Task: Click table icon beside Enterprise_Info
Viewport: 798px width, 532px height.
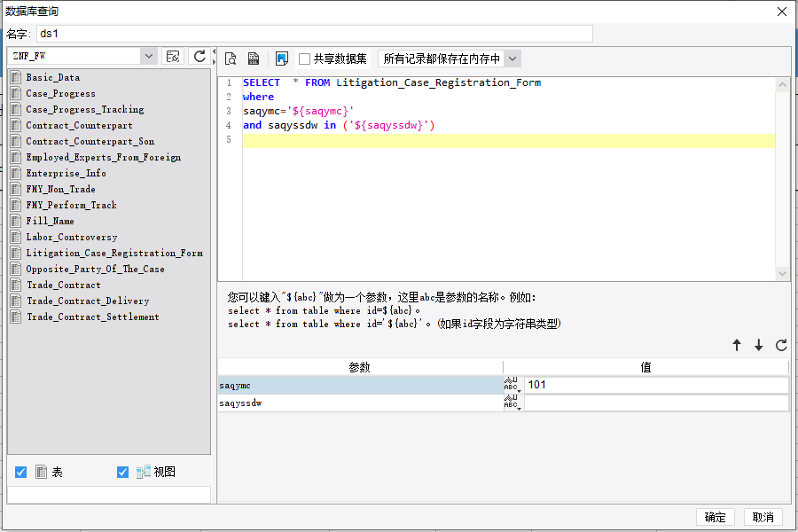Action: click(x=16, y=173)
